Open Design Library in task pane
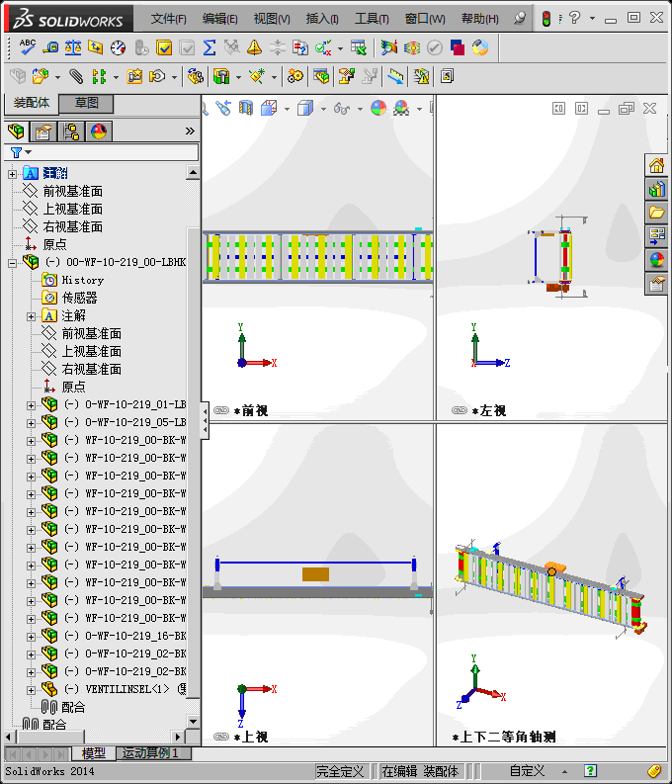Image resolution: width=672 pixels, height=784 pixels. click(x=657, y=189)
